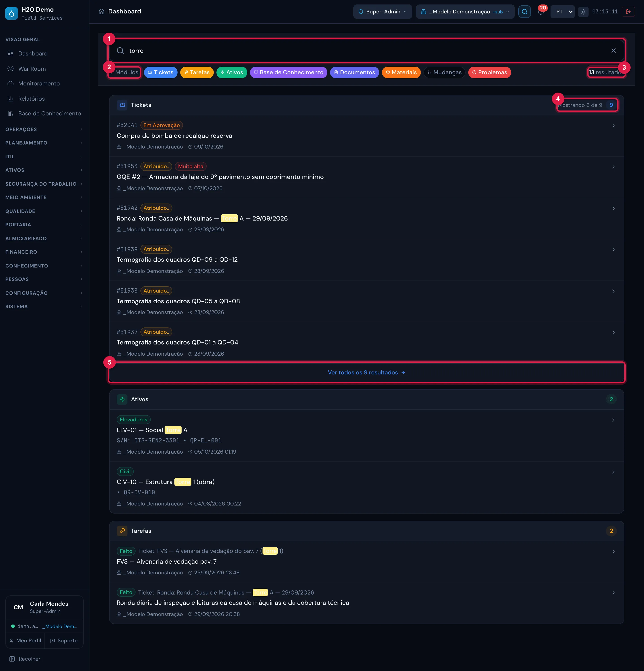
Task: Open the global search icon in header
Action: (x=524, y=12)
